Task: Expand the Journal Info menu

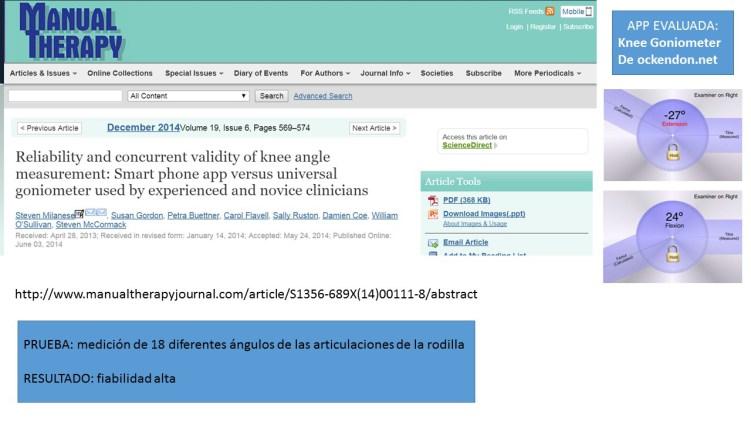Action: point(385,73)
